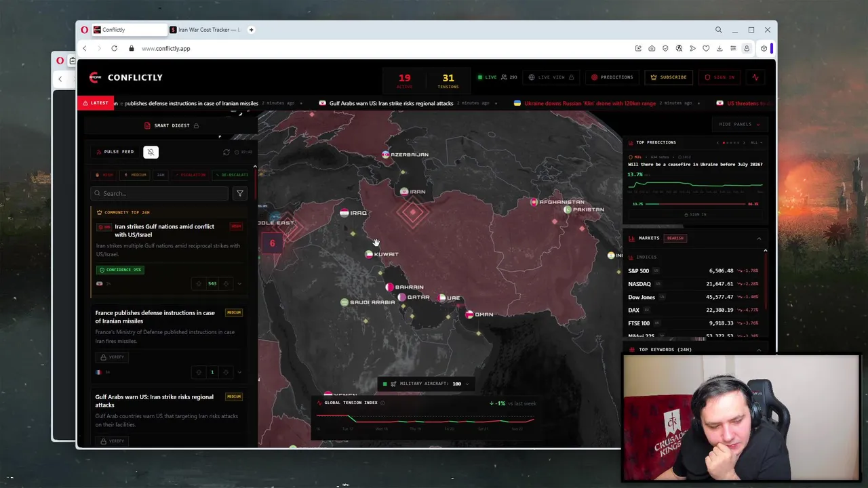Select the Oman marker on map

[479, 314]
